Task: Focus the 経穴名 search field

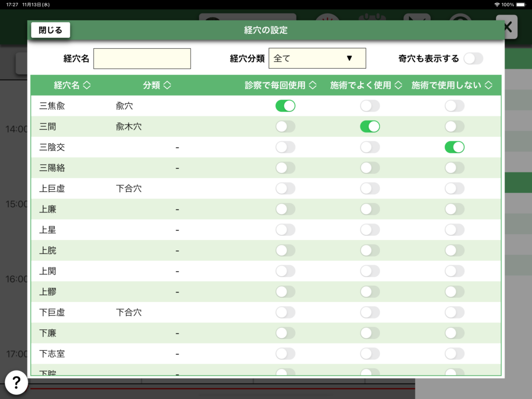Action: 142,59
